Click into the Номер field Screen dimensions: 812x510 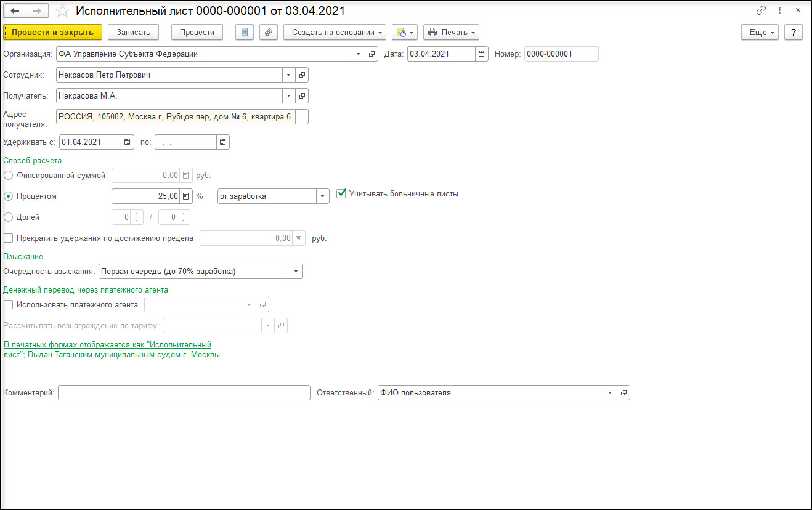pos(561,54)
